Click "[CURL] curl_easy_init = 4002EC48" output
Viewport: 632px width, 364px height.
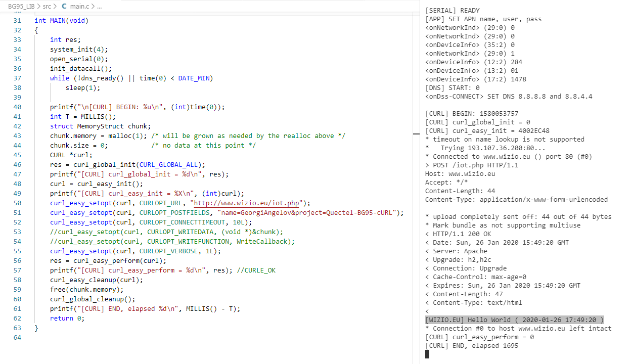click(487, 131)
